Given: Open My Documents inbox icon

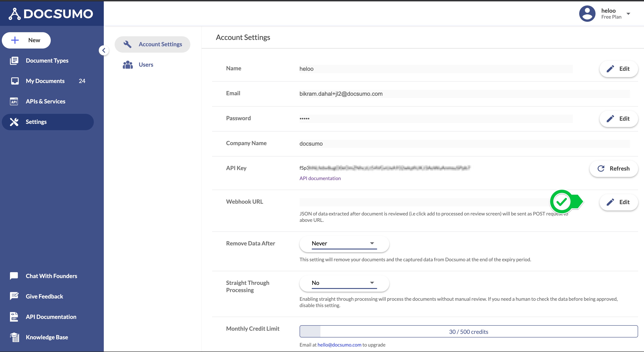Looking at the screenshot, I should [15, 81].
